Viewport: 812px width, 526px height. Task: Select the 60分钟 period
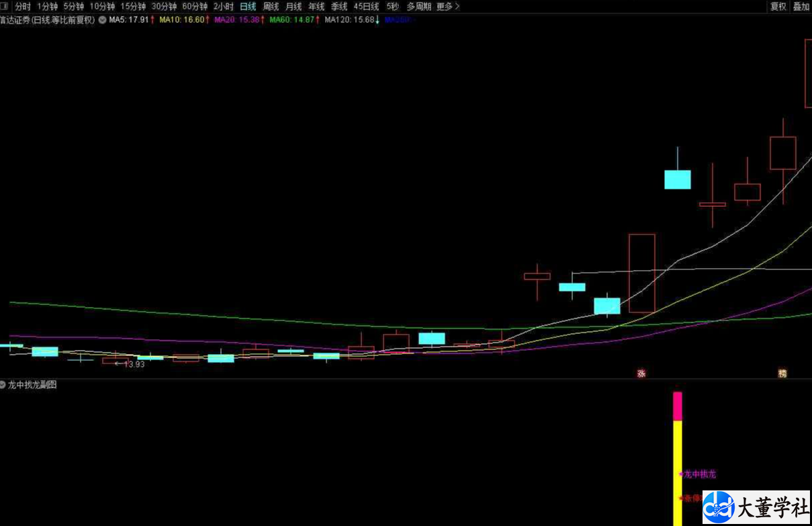coord(195,7)
